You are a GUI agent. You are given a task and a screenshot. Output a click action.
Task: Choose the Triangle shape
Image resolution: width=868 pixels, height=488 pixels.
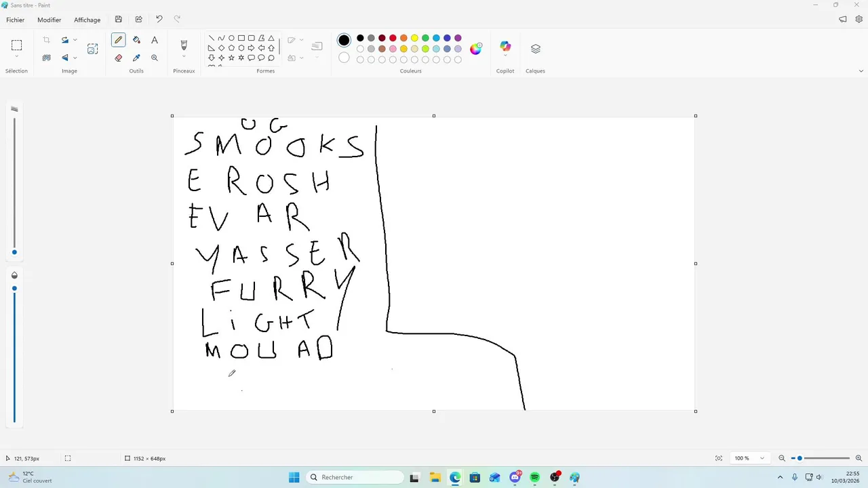point(271,39)
